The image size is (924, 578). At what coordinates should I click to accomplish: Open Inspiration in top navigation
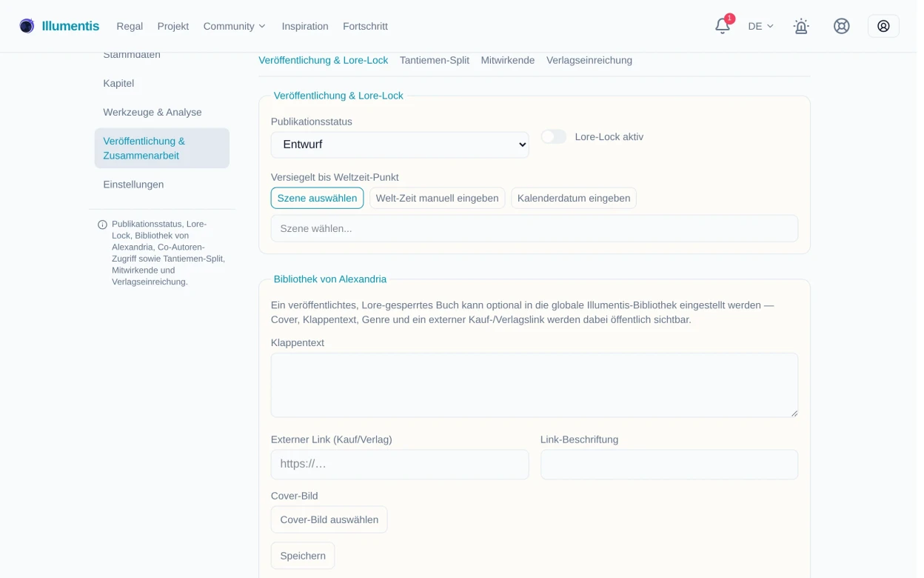tap(305, 26)
